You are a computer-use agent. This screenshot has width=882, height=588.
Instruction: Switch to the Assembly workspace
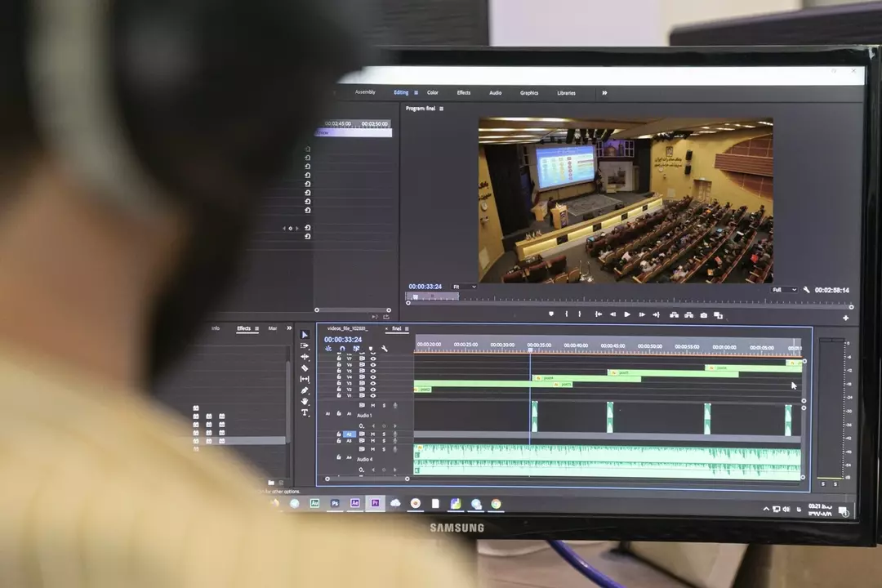(365, 91)
